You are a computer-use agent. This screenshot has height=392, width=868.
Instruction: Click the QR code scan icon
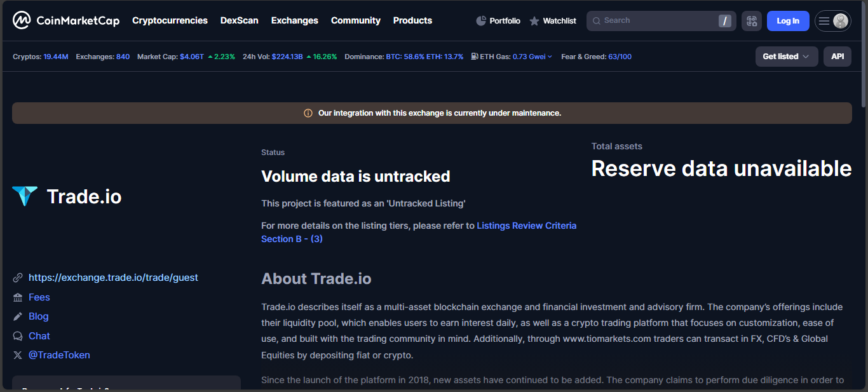752,21
